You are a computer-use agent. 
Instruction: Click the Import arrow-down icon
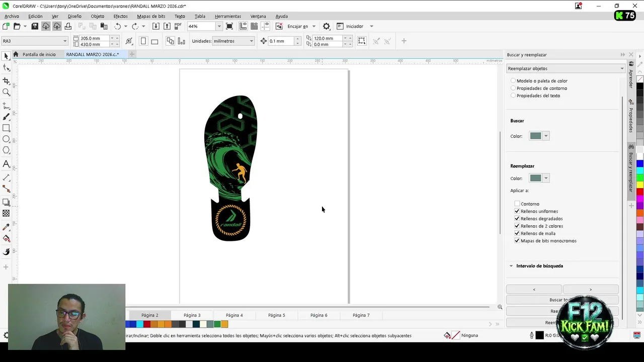pos(156,26)
